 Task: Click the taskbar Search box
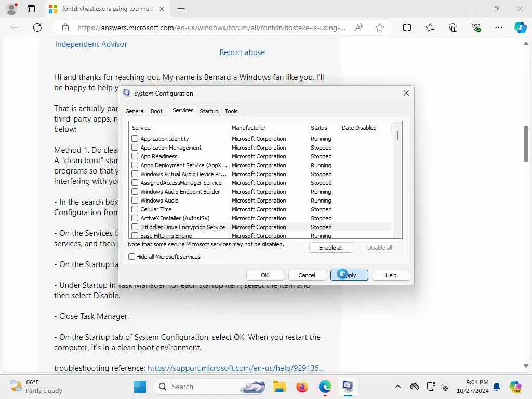tap(210, 387)
